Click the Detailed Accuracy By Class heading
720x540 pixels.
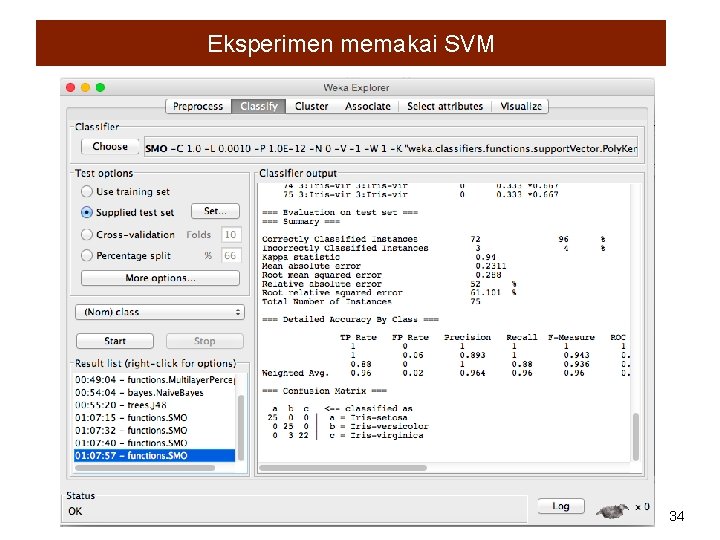(x=350, y=320)
